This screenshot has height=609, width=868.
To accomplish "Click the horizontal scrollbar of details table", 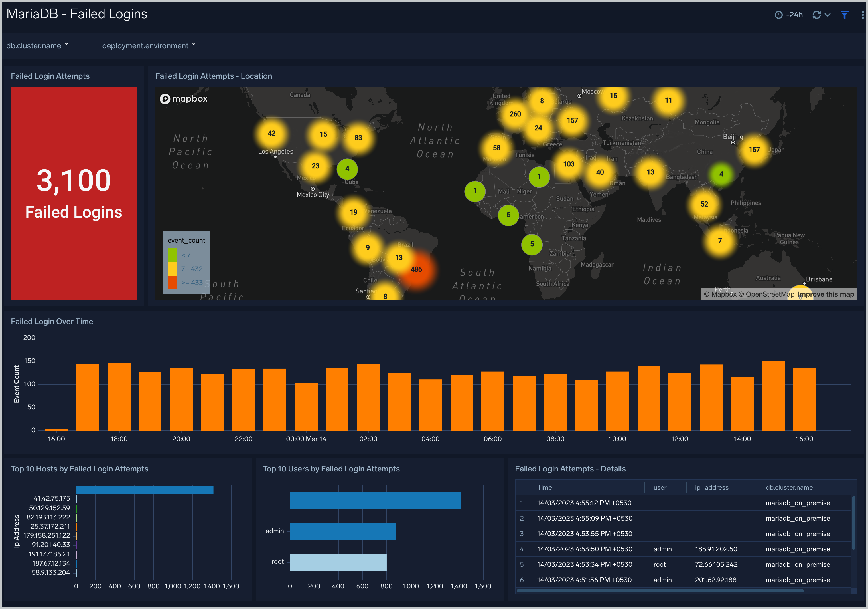I will [x=660, y=590].
